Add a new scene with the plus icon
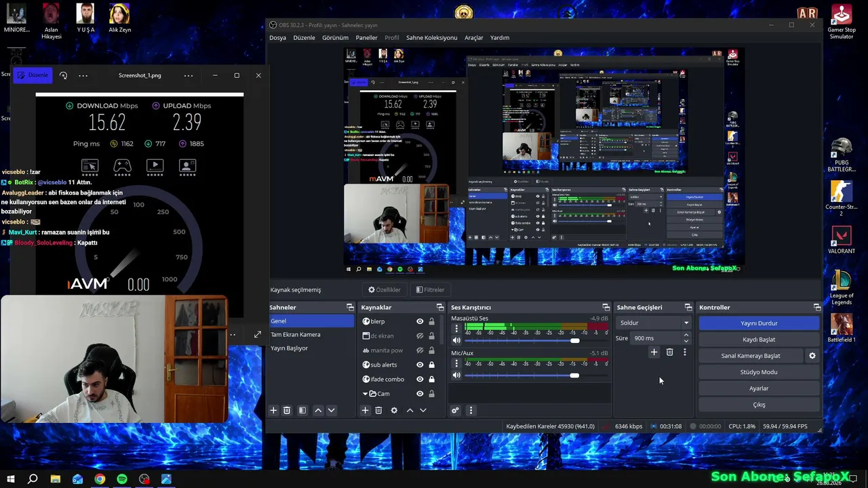 (273, 410)
